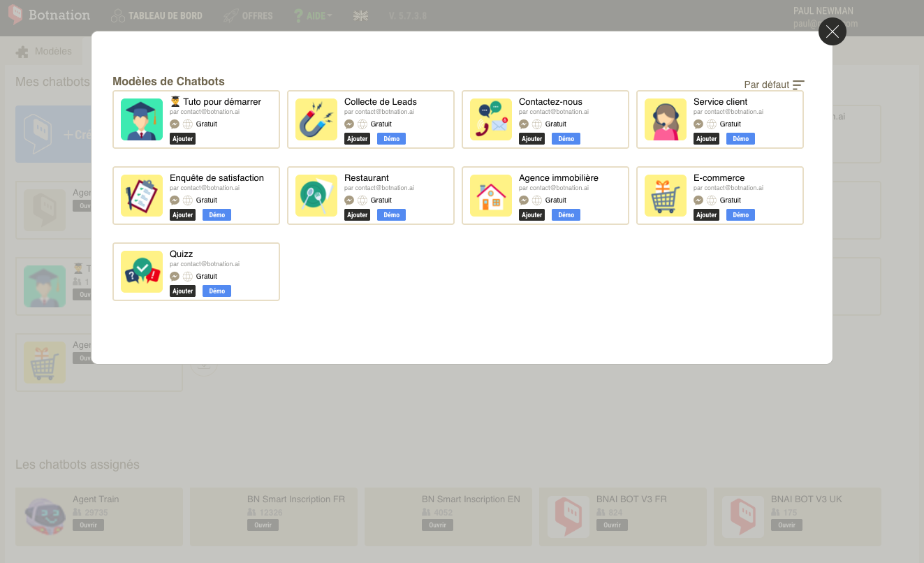Click Messenger icon on Agence immobilière card
This screenshot has height=563, width=924.
click(x=524, y=200)
